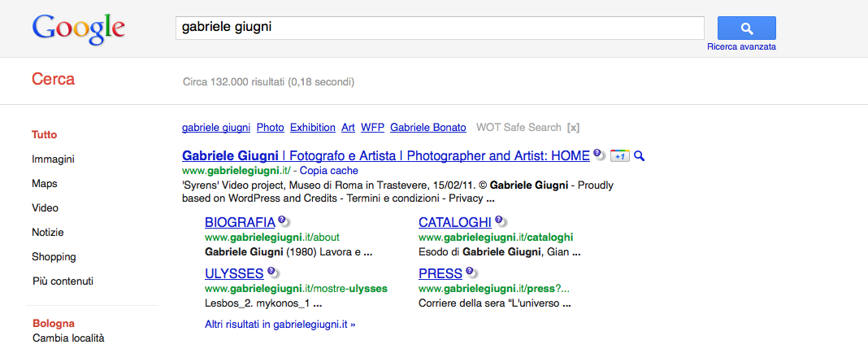
Task: Expand Più contenuti in sidebar
Action: tap(63, 281)
